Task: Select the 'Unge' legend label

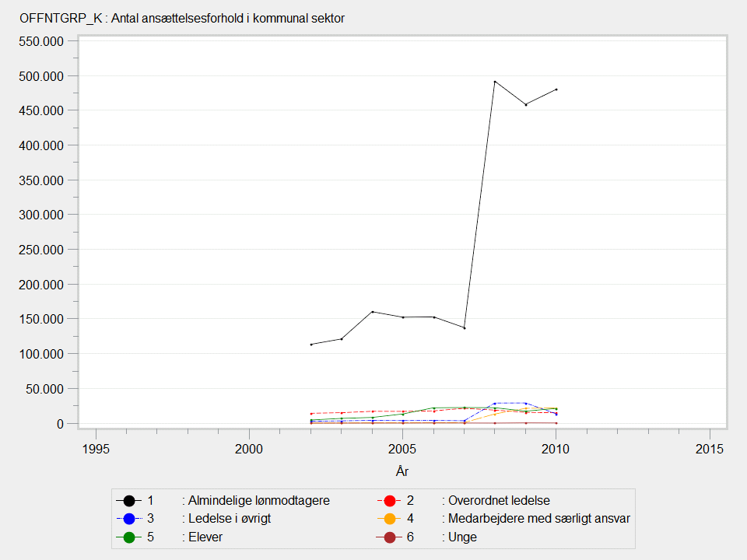Action: tap(463, 537)
